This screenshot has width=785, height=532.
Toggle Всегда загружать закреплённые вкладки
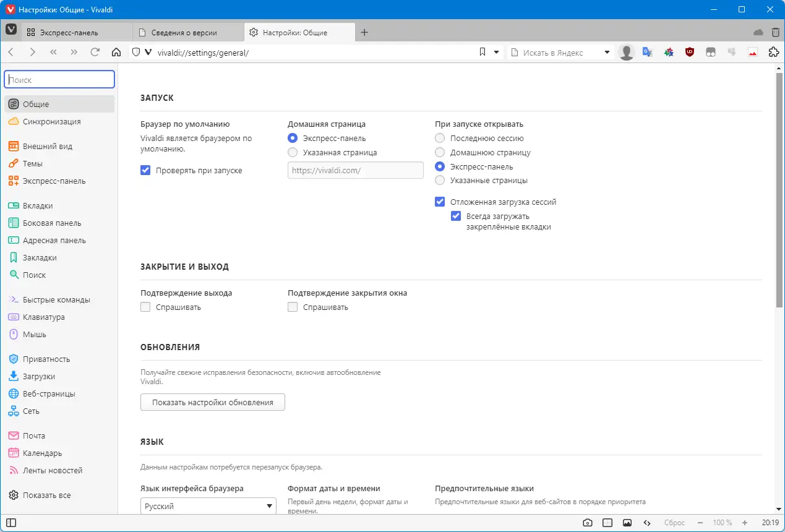pos(456,216)
